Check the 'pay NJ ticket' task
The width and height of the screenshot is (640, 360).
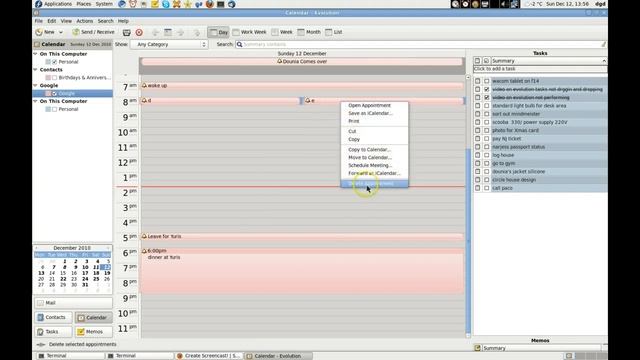[x=487, y=139]
